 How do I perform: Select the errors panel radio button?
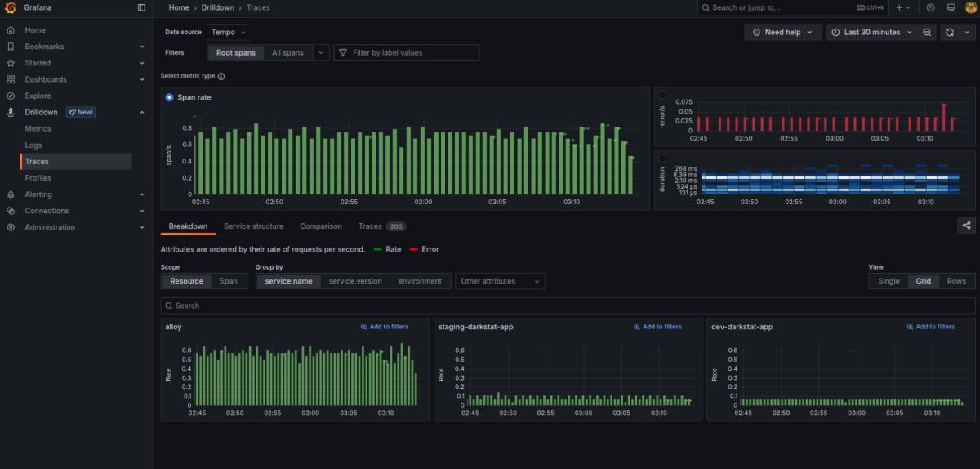[661, 95]
